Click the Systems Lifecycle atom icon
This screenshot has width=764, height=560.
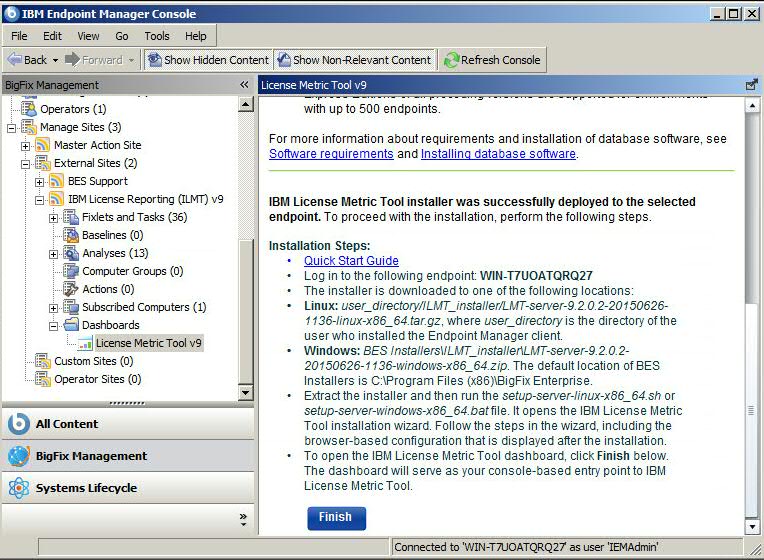[19, 488]
